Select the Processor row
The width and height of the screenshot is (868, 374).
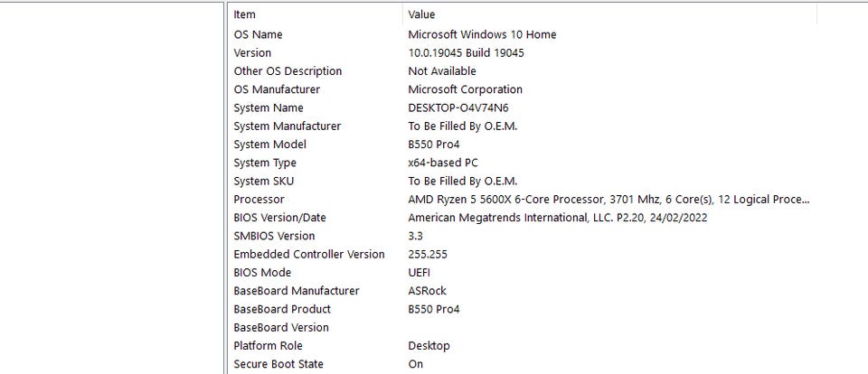pyautogui.click(x=259, y=200)
